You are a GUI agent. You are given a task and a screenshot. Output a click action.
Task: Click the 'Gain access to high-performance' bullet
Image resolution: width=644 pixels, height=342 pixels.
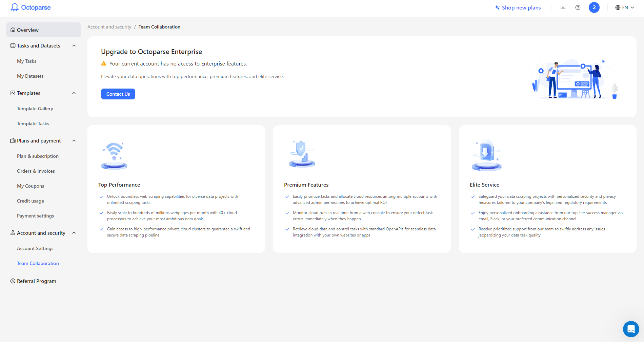pyautogui.click(x=179, y=232)
